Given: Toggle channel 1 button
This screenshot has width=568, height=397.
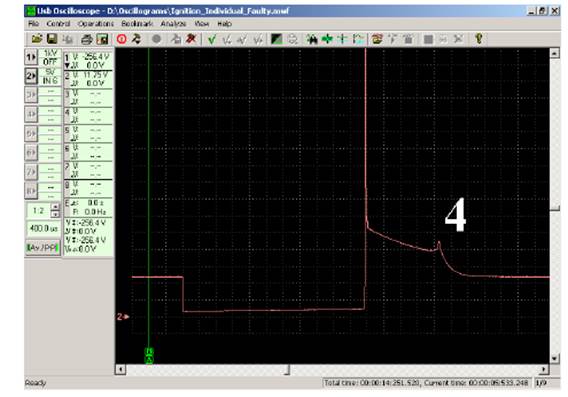Looking at the screenshot, I should (x=31, y=57).
